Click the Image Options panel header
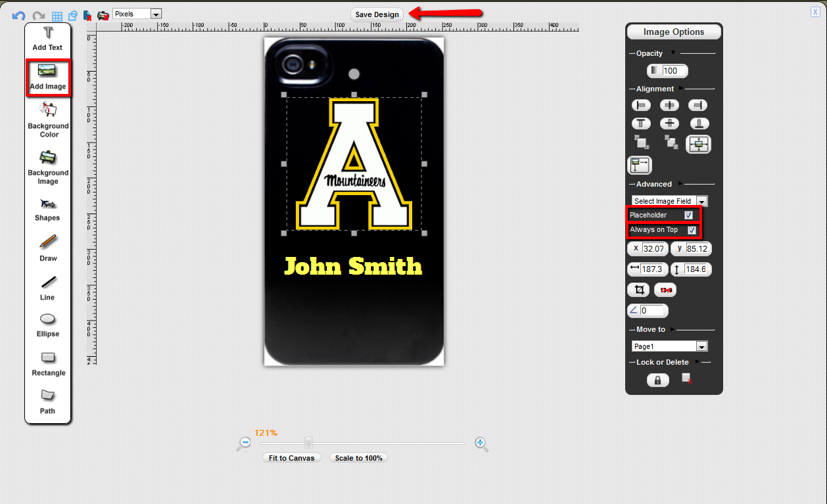The image size is (827, 504). pyautogui.click(x=674, y=32)
